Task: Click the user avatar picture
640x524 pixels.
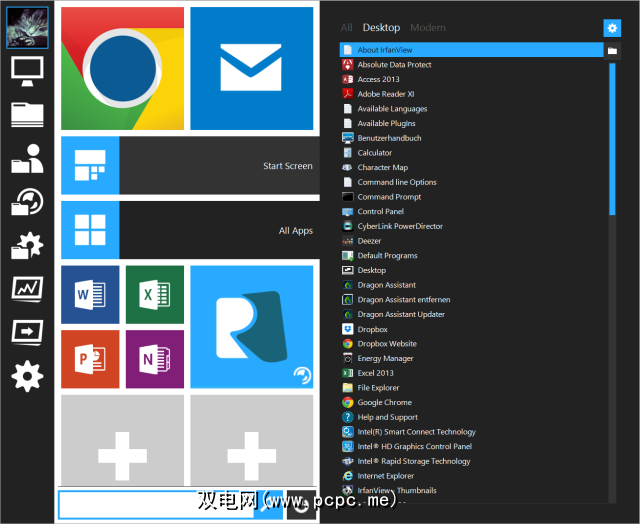Action: tap(27, 28)
